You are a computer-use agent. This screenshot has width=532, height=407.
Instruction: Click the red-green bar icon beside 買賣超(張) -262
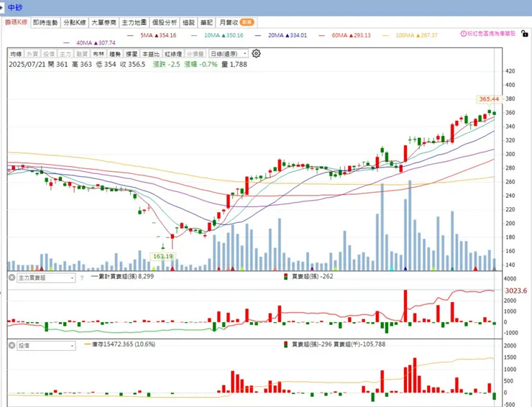coord(286,276)
